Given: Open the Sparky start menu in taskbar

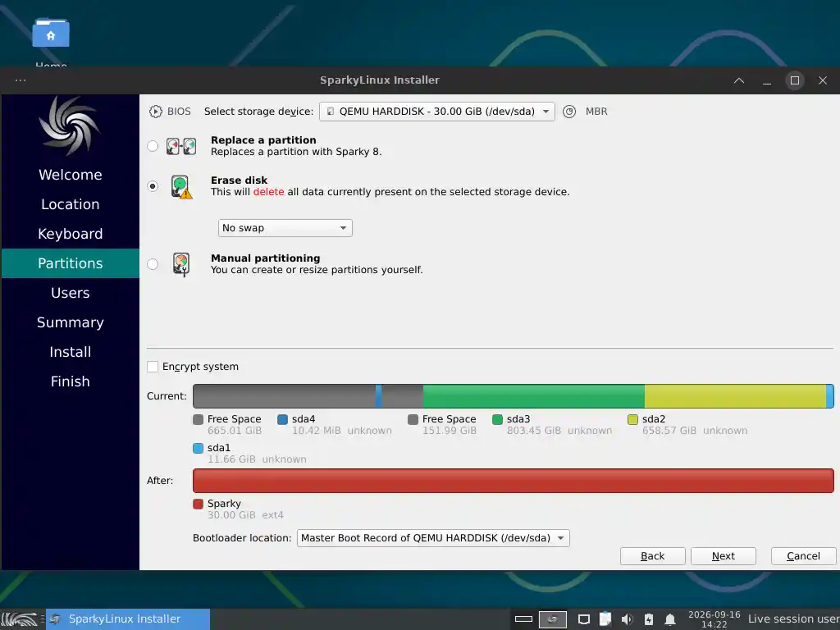Looking at the screenshot, I should (20, 619).
